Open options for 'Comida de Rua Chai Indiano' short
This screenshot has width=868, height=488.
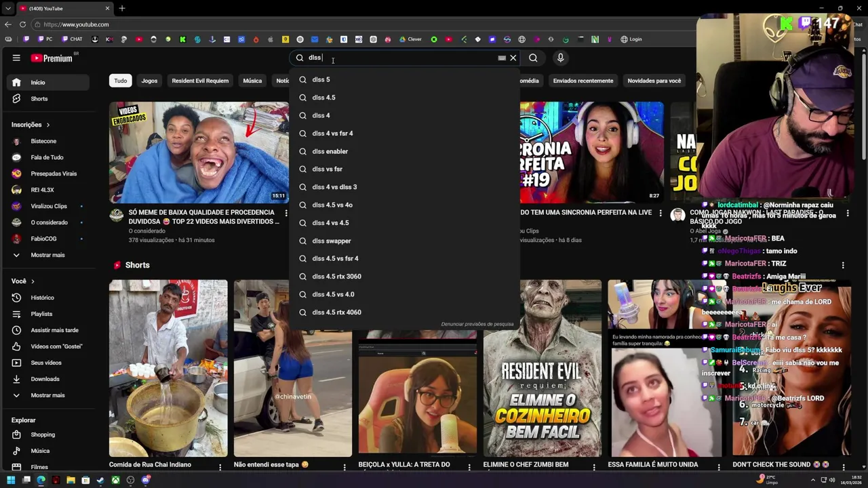pos(220,467)
